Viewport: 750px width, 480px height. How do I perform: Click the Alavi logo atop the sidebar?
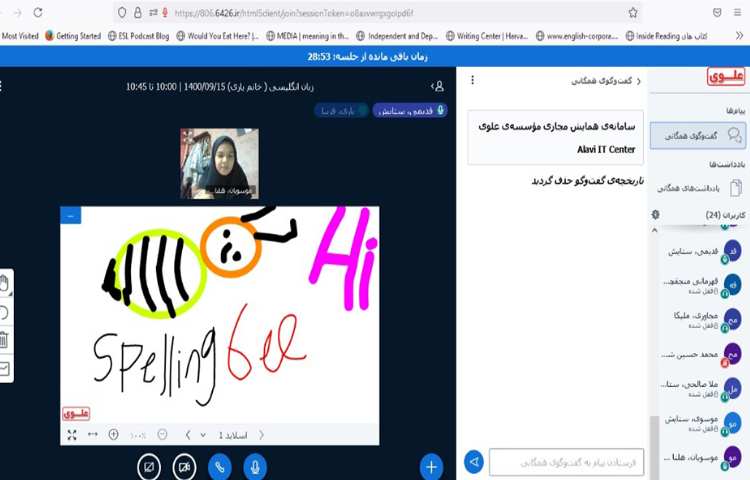[726, 76]
